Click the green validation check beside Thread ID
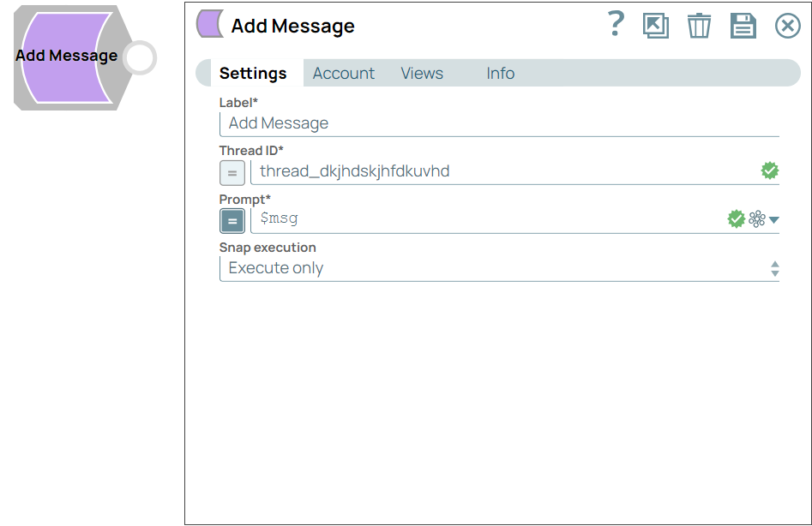This screenshot has height=526, width=812. pos(769,170)
